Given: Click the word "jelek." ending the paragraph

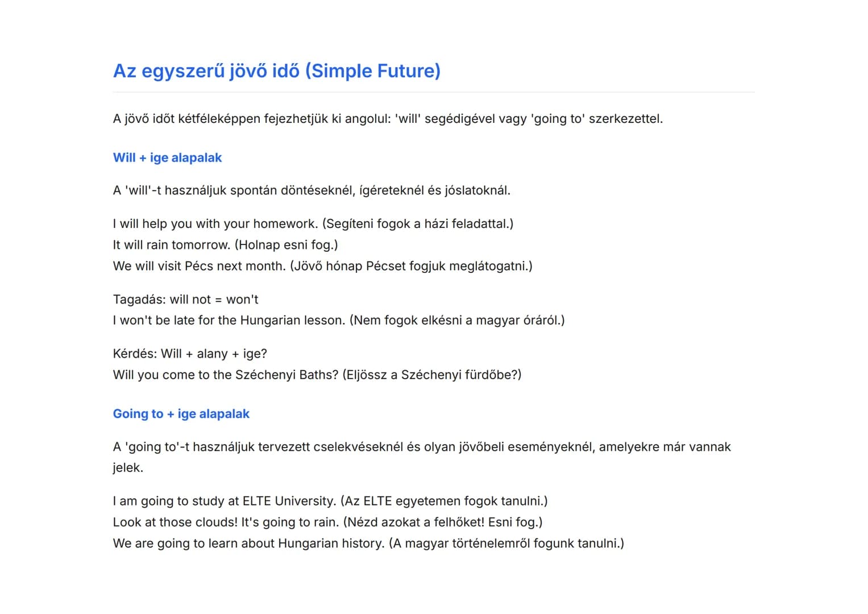Looking at the screenshot, I should (128, 468).
